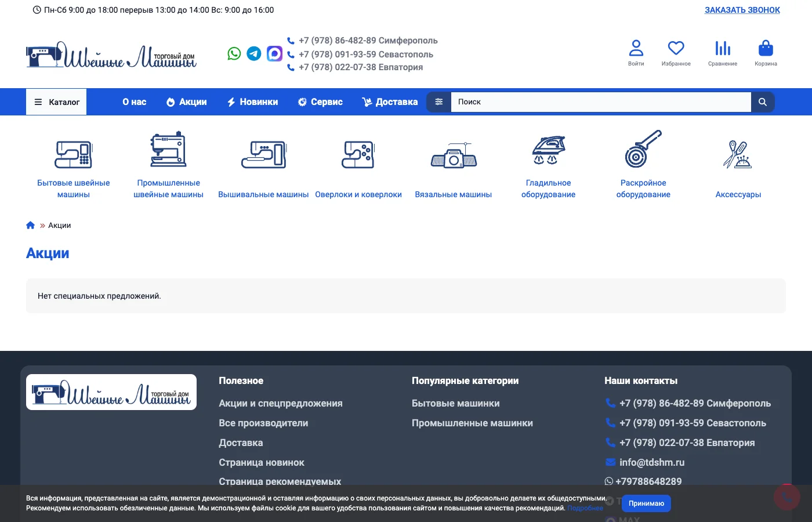Click the Telegram messenger icon
Screen dimensions: 812x522
(x=254, y=54)
